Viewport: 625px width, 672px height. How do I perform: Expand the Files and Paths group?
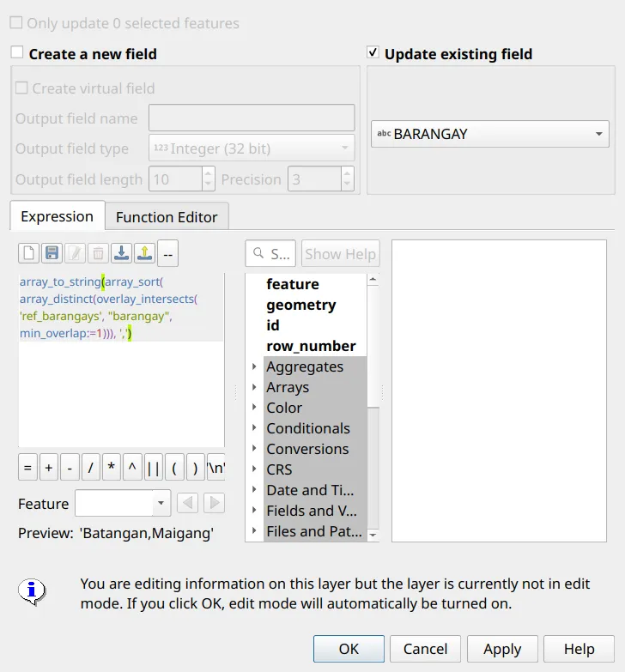(x=254, y=530)
